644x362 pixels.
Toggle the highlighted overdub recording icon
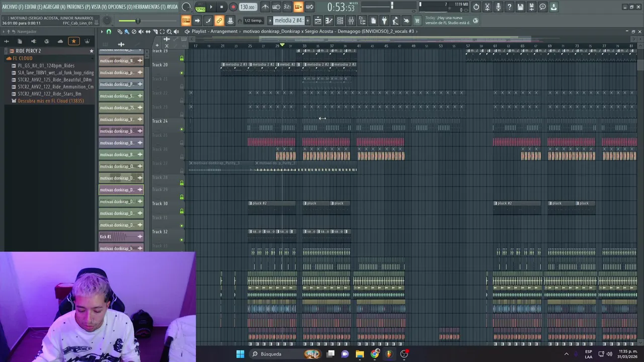298,7
